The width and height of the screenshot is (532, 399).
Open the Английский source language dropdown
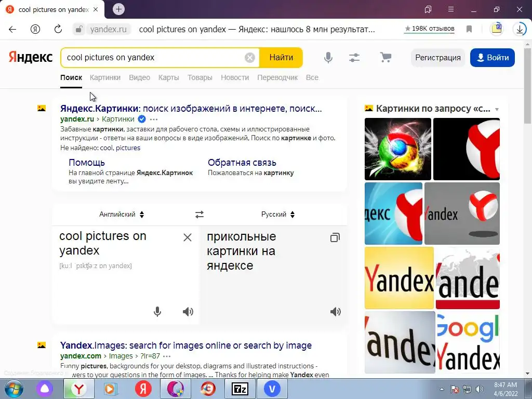[x=122, y=215]
